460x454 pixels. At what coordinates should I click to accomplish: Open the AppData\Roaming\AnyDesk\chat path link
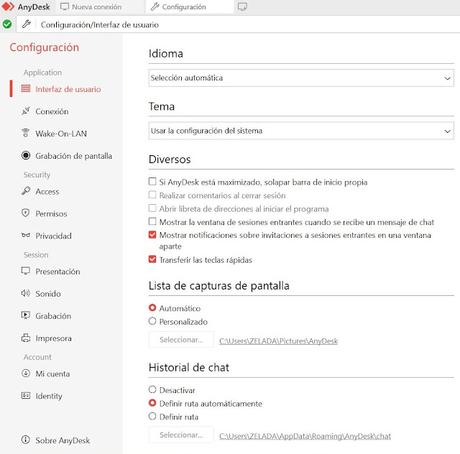(x=305, y=436)
